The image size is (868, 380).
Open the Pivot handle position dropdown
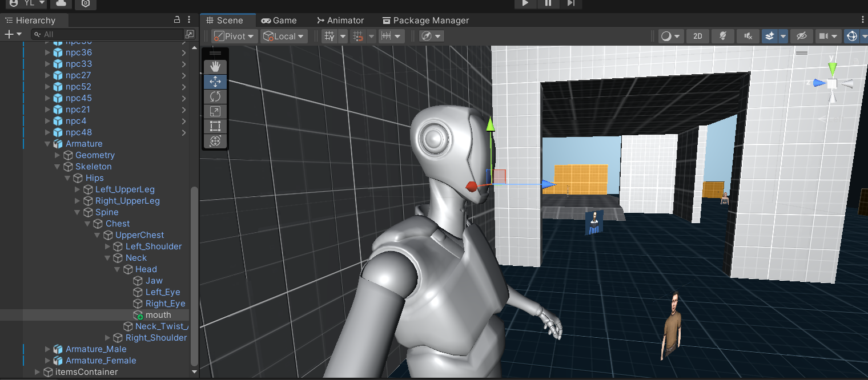coord(234,36)
